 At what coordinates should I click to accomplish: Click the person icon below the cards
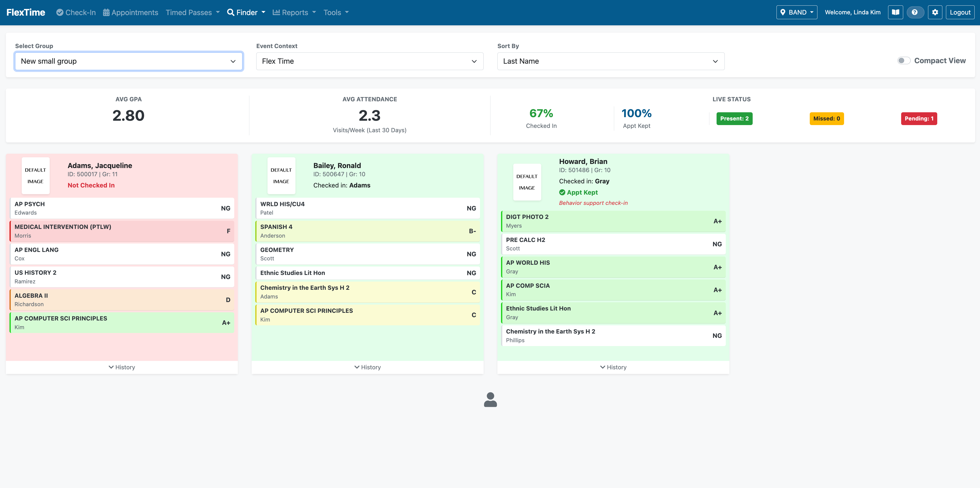point(490,400)
